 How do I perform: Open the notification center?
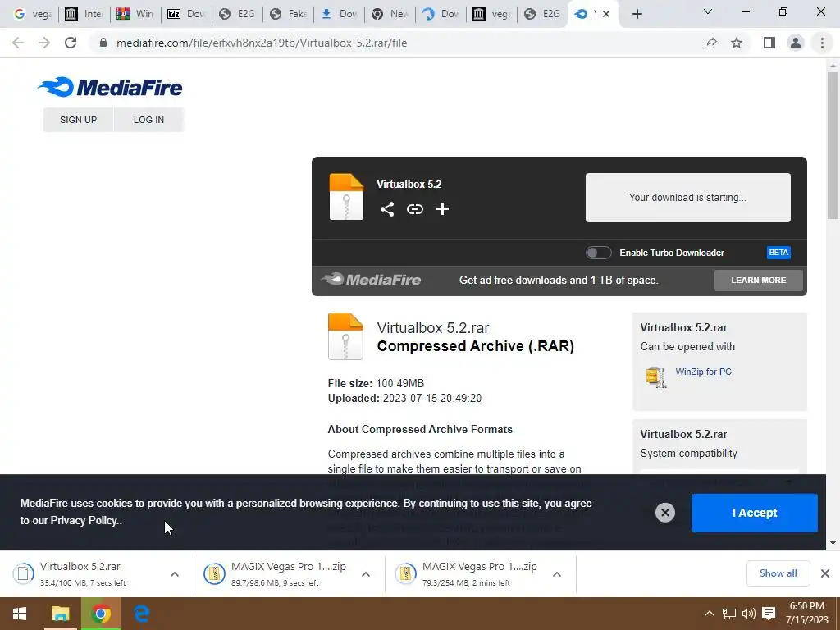point(769,614)
